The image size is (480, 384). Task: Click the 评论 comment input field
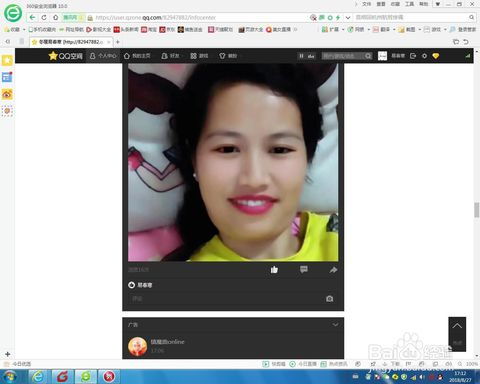tap(227, 299)
